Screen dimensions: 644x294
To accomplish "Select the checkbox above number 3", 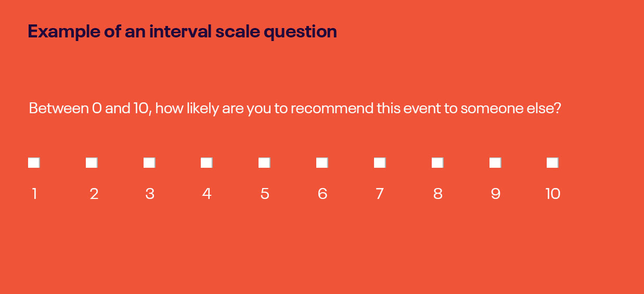I will pyautogui.click(x=149, y=163).
